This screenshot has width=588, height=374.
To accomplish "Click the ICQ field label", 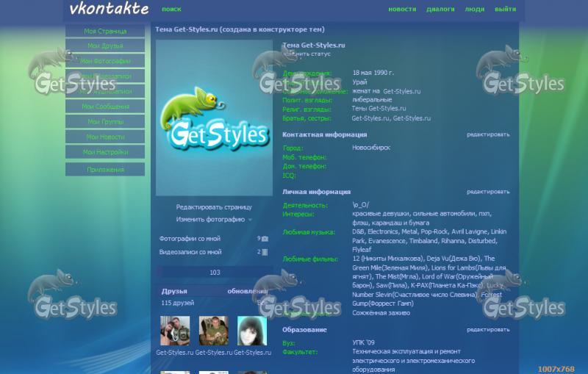I will click(x=289, y=176).
